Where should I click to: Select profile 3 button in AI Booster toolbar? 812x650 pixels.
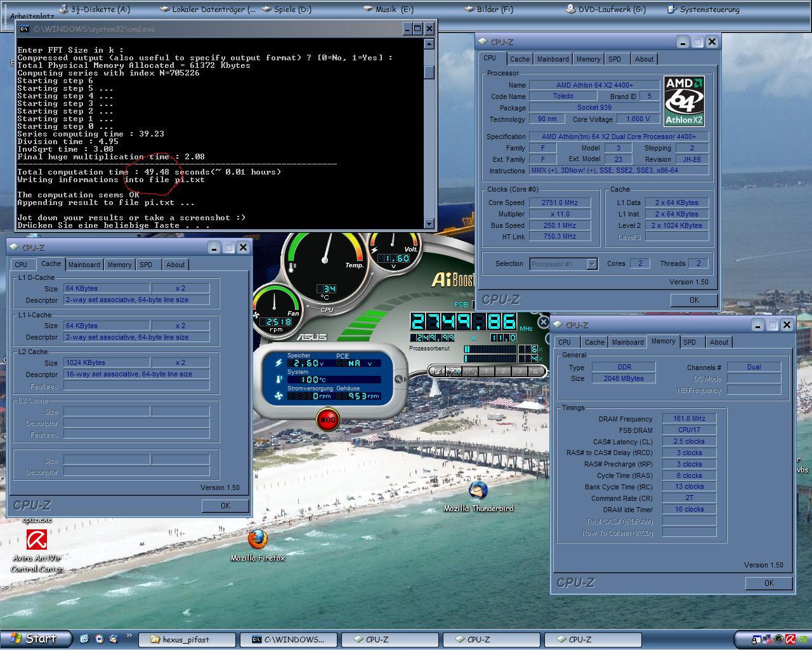pyautogui.click(x=520, y=371)
